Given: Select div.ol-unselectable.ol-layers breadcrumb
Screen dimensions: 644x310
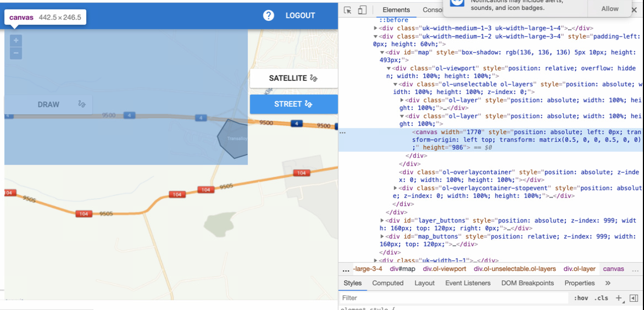Looking at the screenshot, I should (x=515, y=269).
